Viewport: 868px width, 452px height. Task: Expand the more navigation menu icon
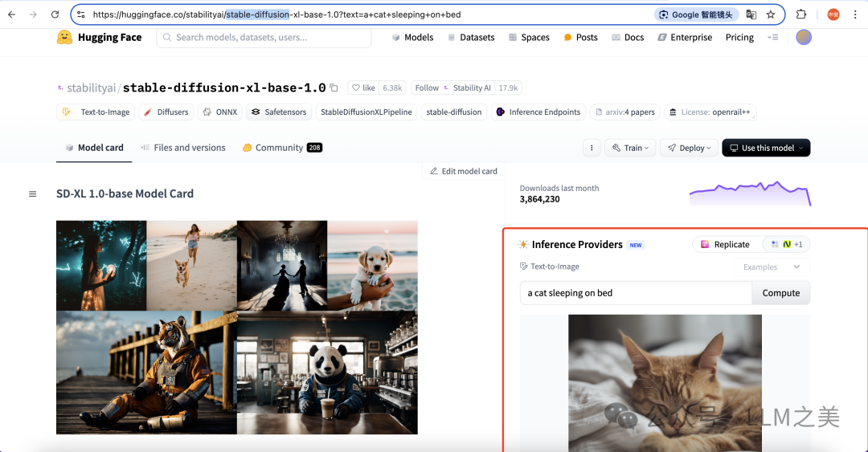[773, 37]
